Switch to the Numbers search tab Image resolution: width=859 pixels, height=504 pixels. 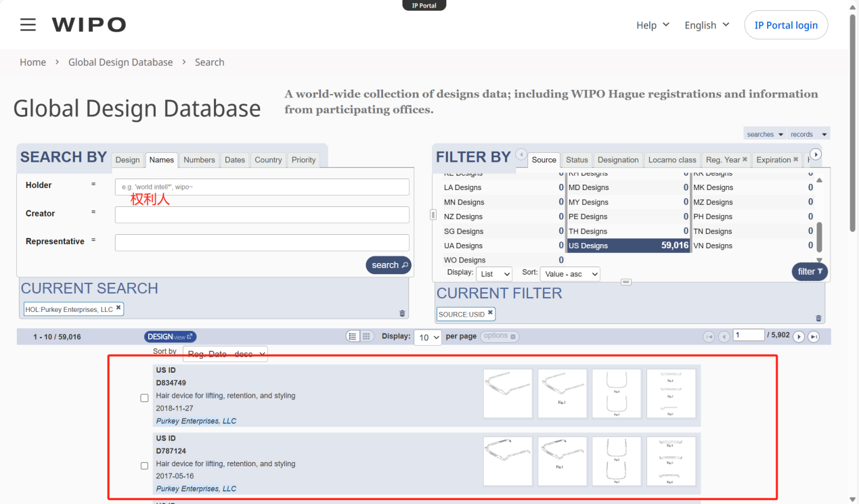click(x=199, y=160)
